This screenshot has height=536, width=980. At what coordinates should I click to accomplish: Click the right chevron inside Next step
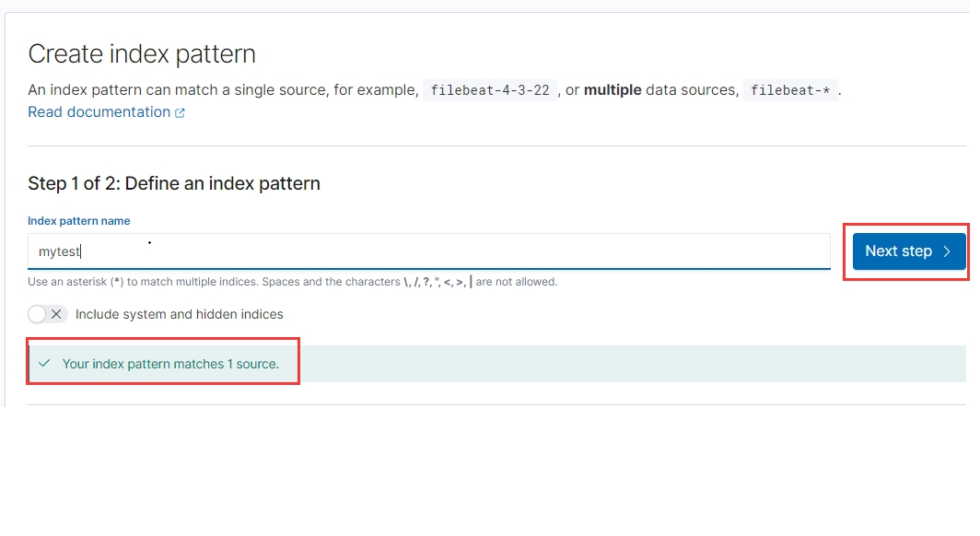point(947,251)
